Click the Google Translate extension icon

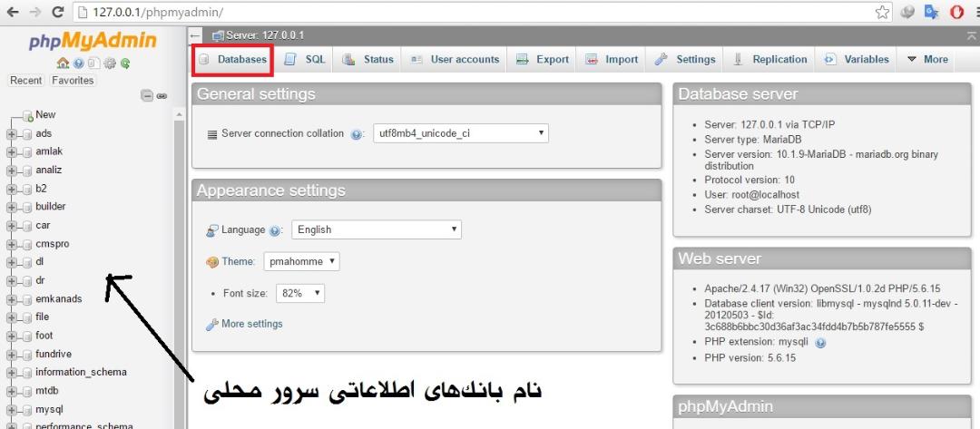[x=932, y=12]
